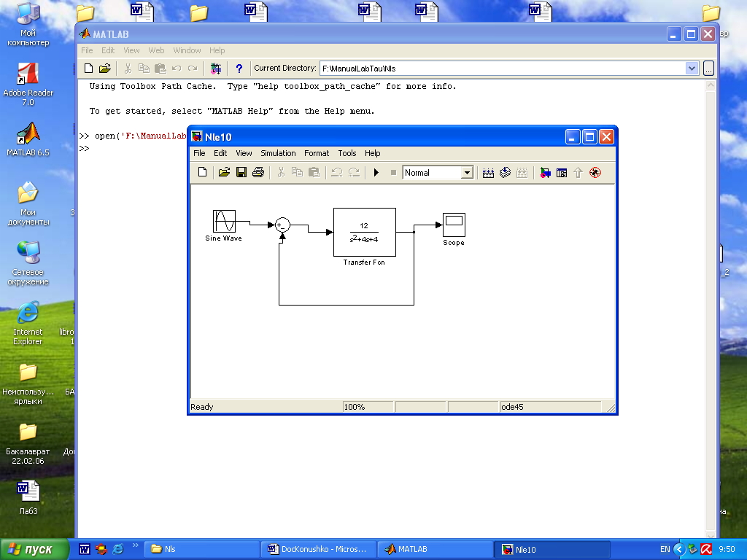The height and width of the screenshot is (560, 747).
Task: Open File menu in MATLAB window
Action: [x=87, y=50]
